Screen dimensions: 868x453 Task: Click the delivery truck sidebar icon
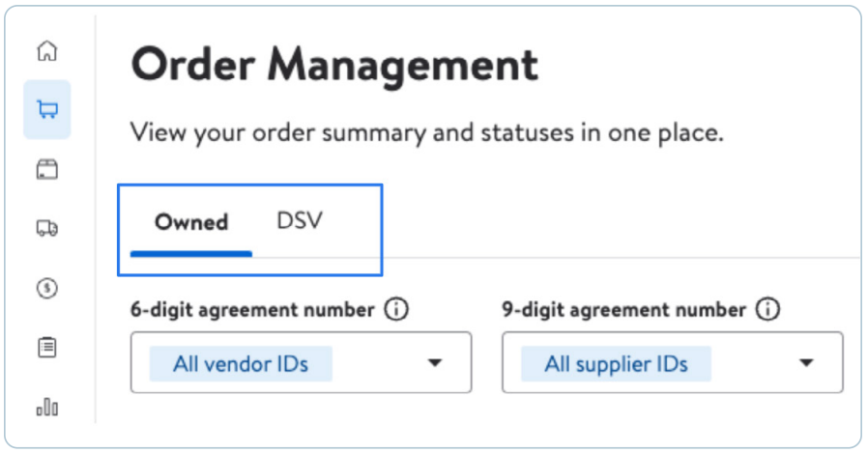point(47,228)
